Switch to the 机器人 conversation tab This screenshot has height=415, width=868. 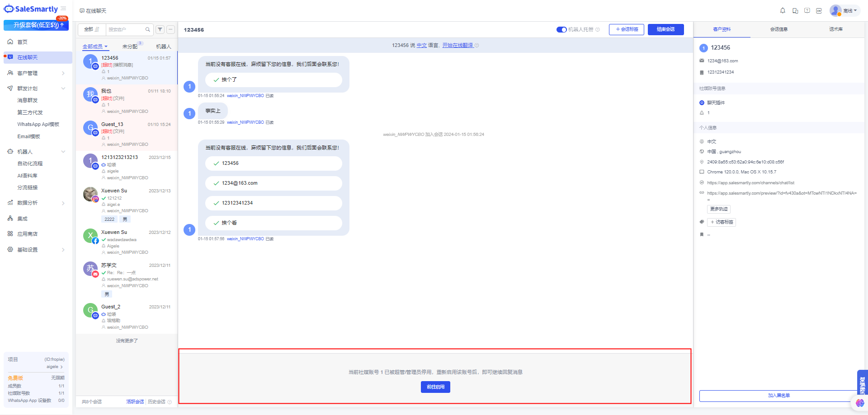[x=164, y=47]
